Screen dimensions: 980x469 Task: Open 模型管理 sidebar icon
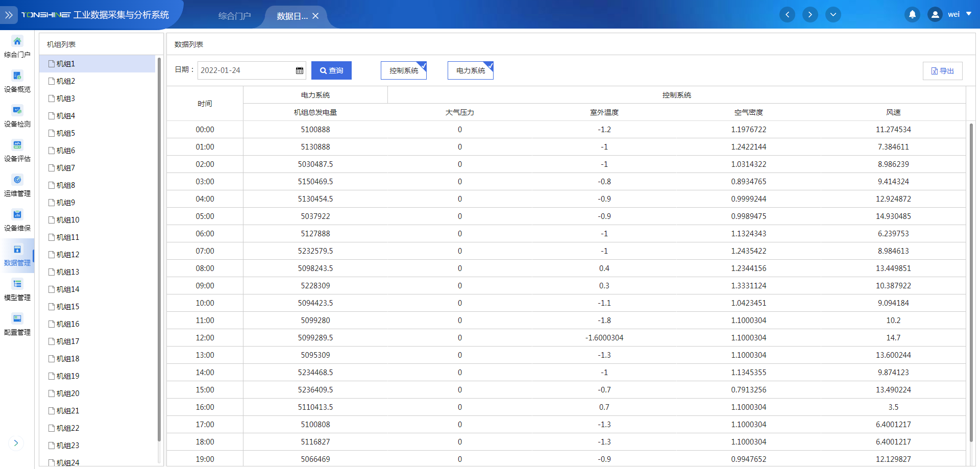[17, 284]
